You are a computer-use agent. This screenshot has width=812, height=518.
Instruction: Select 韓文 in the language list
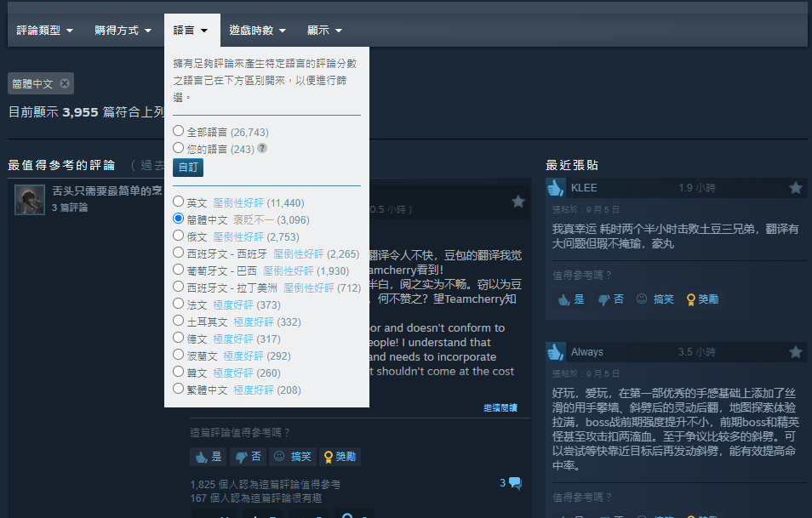coord(179,373)
